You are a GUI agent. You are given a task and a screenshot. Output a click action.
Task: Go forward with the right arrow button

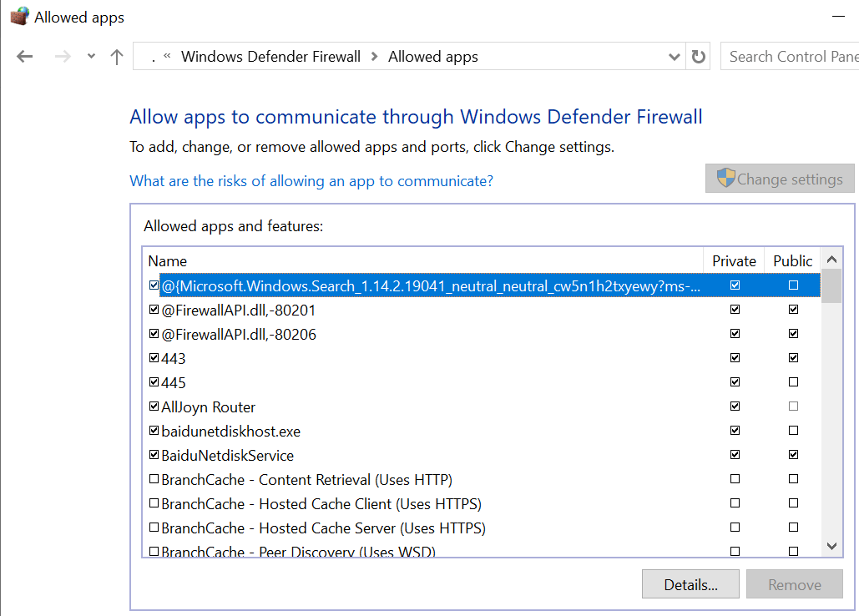pos(63,57)
